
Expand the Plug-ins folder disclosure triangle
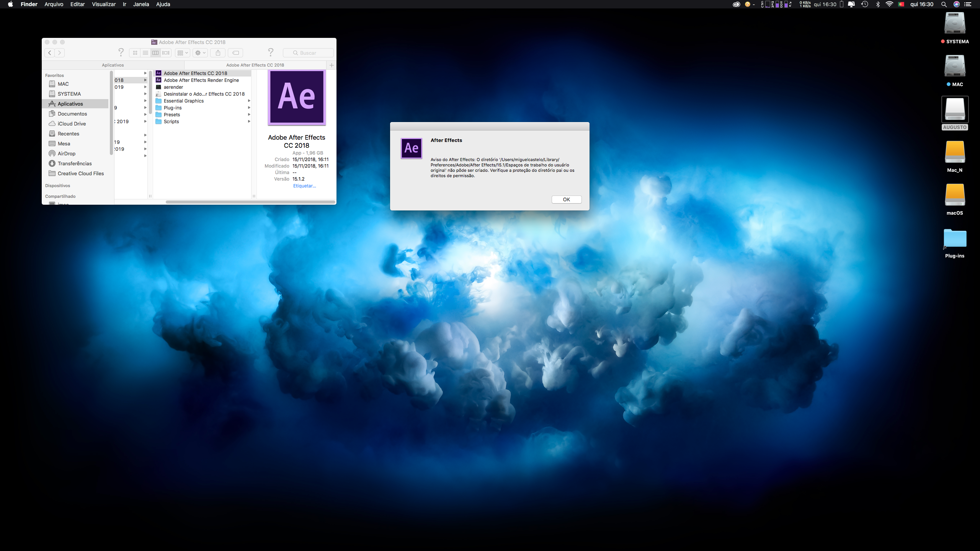(x=249, y=108)
